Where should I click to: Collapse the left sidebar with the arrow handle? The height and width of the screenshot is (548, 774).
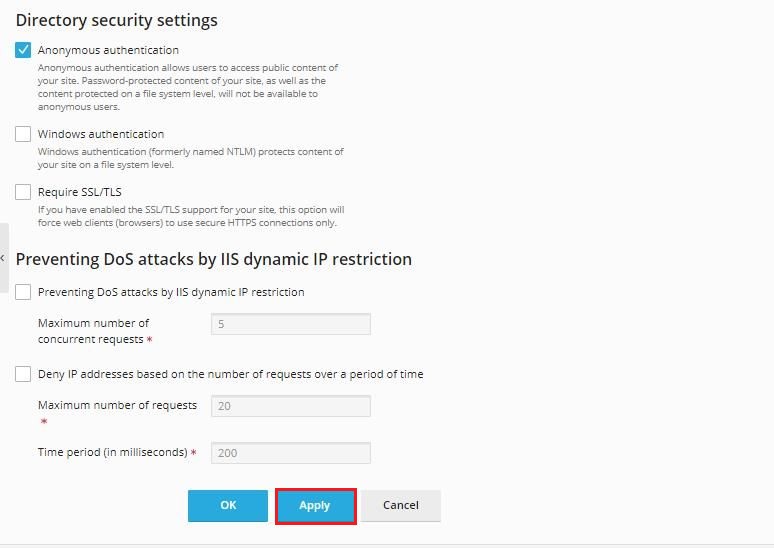click(3, 258)
